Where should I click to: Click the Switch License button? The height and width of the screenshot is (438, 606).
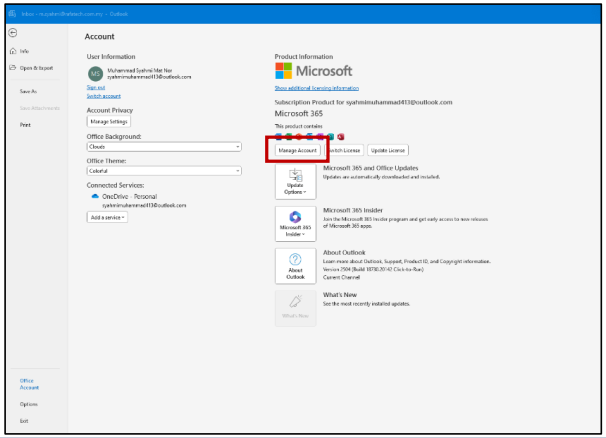[344, 150]
